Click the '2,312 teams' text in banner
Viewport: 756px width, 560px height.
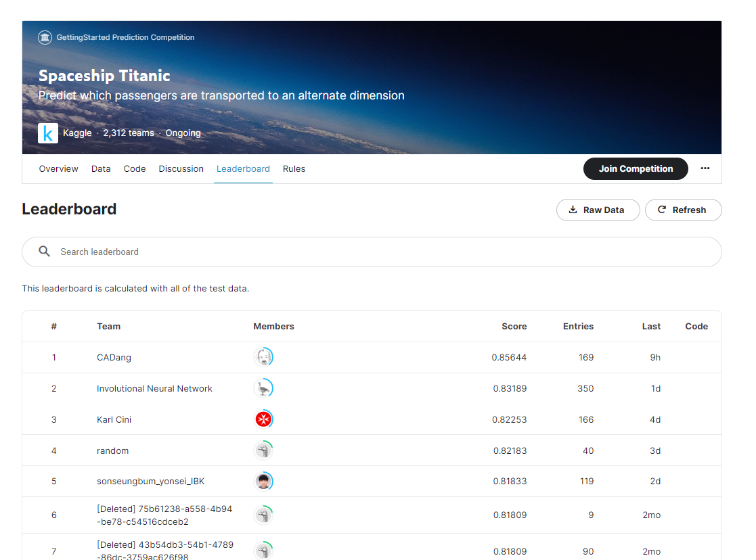pos(128,133)
